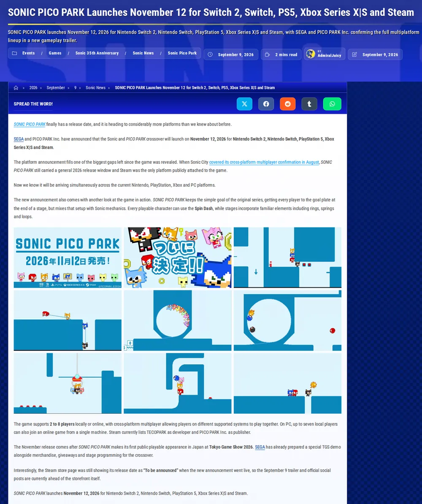422x504 pixels.
Task: Open the claw crane gameplay screenshot
Action: 68,383
